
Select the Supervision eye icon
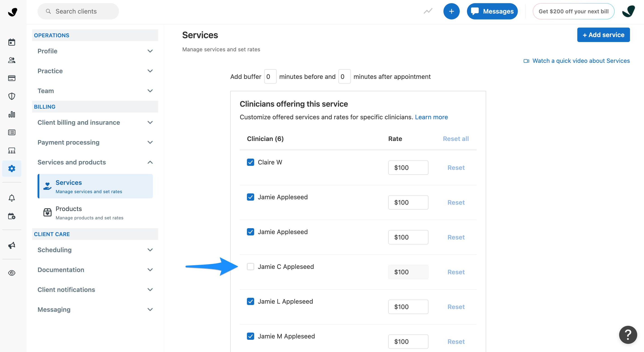point(12,273)
